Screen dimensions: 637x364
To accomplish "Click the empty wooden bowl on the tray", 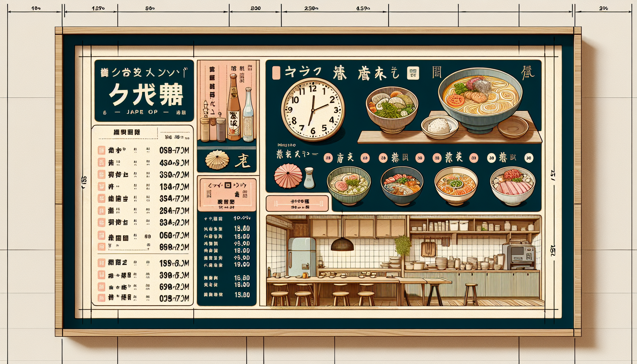I will coord(513,127).
